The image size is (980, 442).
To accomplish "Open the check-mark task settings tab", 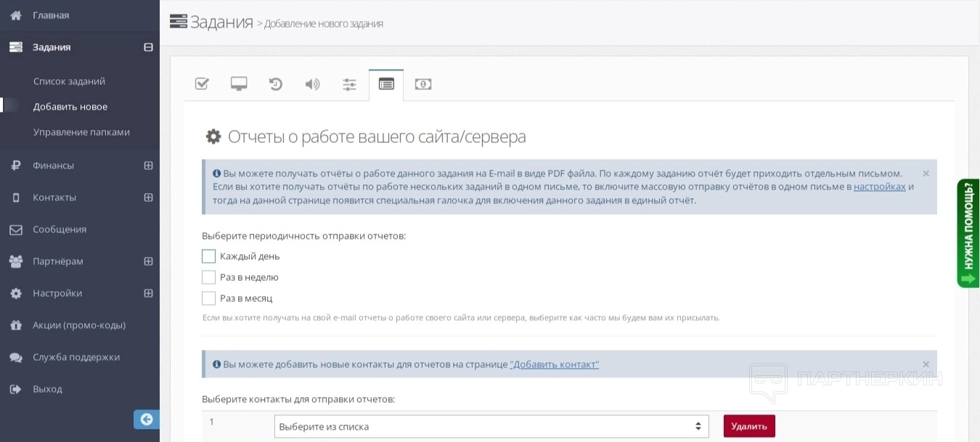I will click(x=202, y=84).
